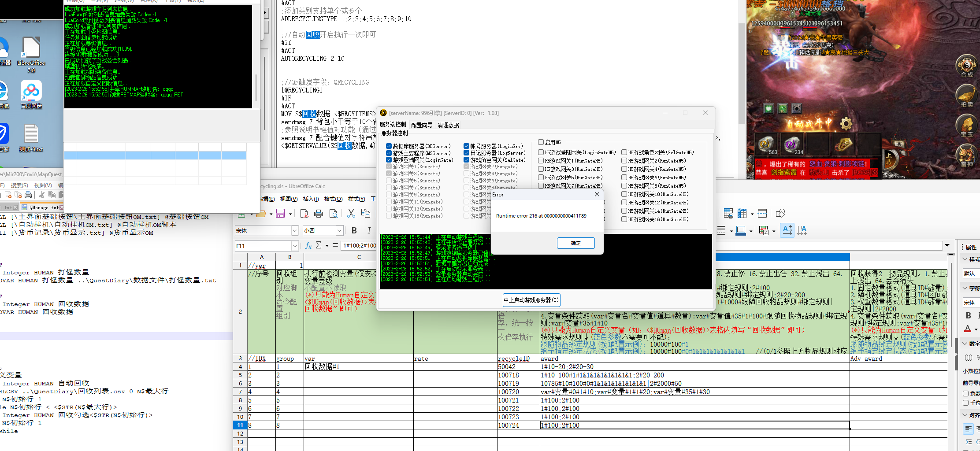The height and width of the screenshot is (451, 980).
Task: Close the Error dialog with X
Action: 597,194
